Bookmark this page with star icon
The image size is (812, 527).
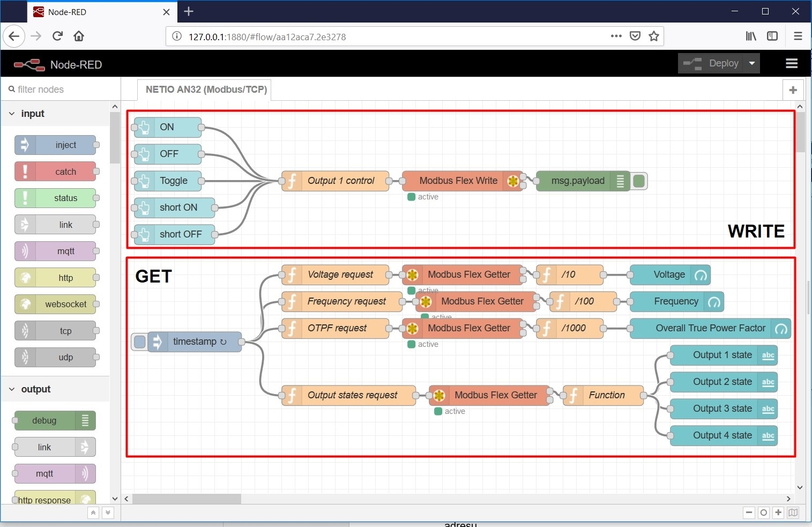pyautogui.click(x=654, y=36)
